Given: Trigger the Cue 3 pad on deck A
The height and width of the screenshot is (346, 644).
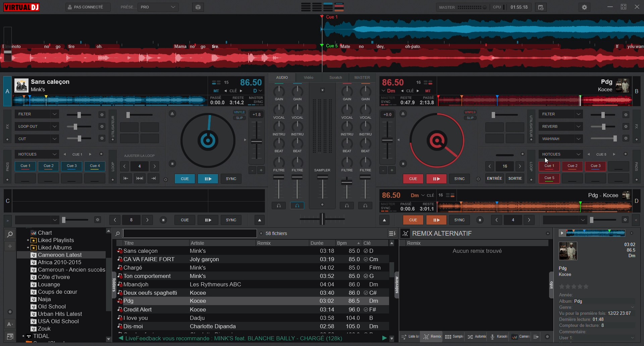Looking at the screenshot, I should [x=72, y=166].
